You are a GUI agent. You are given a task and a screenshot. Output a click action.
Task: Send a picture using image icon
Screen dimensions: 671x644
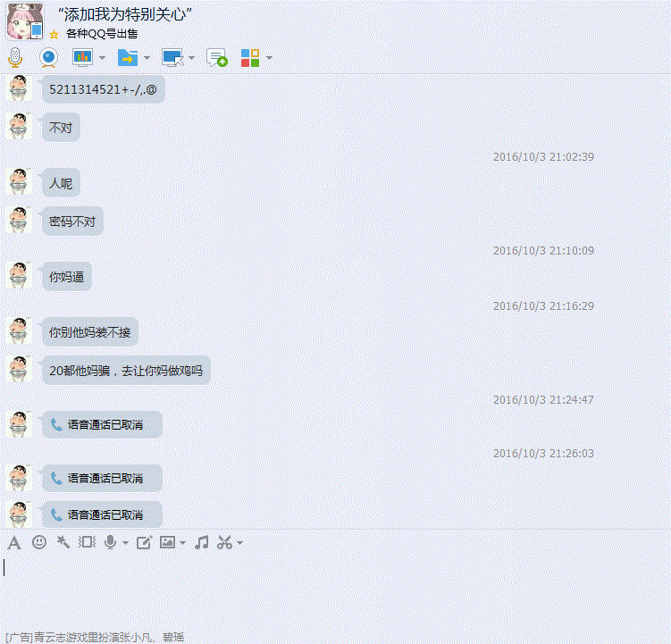pyautogui.click(x=167, y=542)
